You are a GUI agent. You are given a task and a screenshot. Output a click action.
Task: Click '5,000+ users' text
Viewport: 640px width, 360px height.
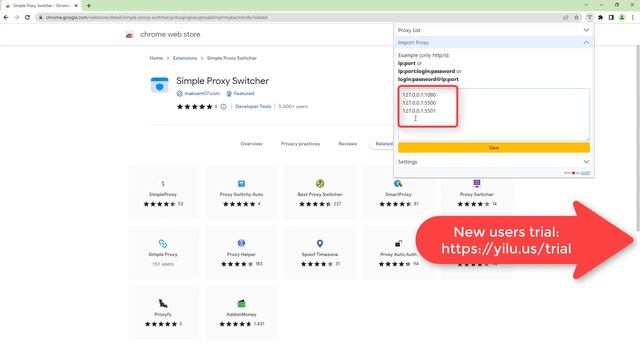coord(293,107)
